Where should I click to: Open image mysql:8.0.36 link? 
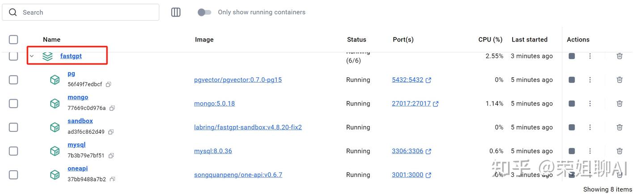(213, 151)
